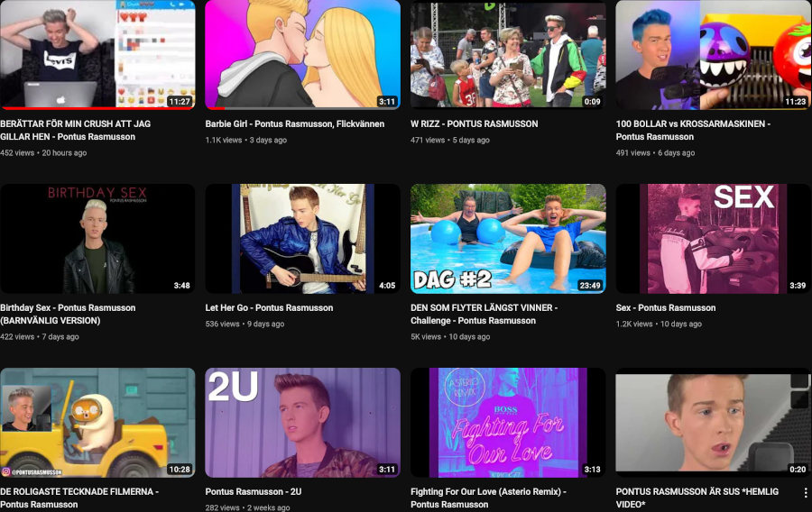812x512 pixels.
Task: Open the DAG #2 pool challenge thumbnail
Action: [x=508, y=239]
